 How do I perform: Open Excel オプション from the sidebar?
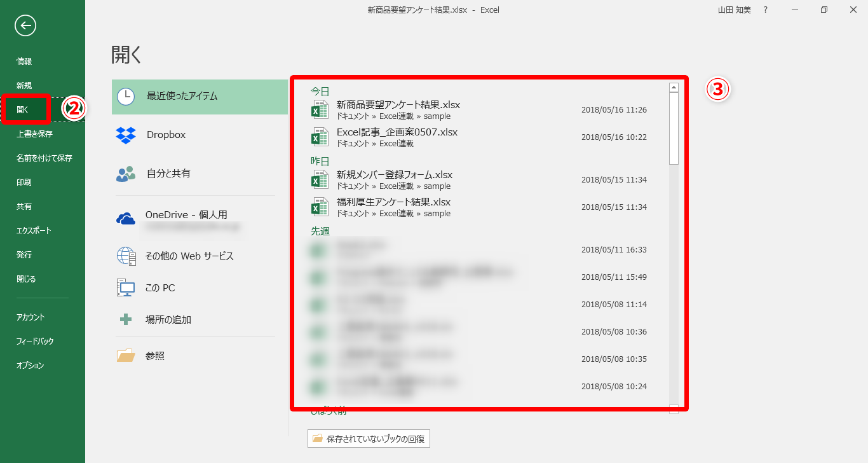(31, 366)
